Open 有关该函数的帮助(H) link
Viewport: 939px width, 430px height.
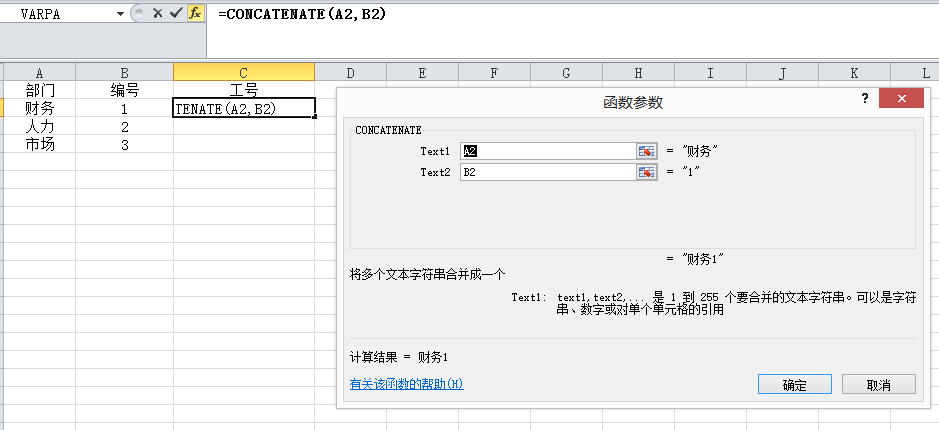point(407,384)
